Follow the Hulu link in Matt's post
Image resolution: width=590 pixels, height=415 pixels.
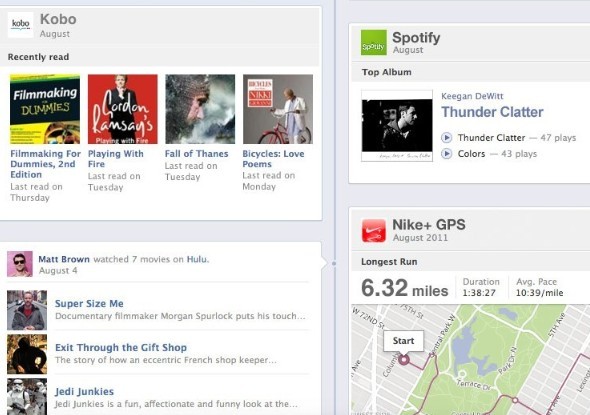[197, 259]
